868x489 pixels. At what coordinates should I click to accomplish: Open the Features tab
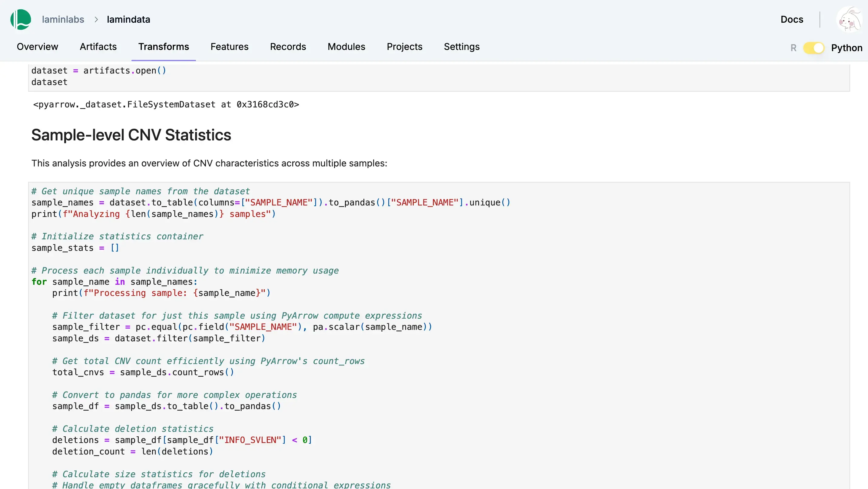pos(230,47)
